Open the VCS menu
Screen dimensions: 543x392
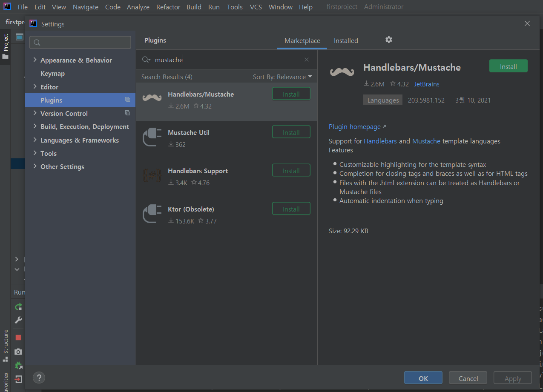[x=256, y=7]
